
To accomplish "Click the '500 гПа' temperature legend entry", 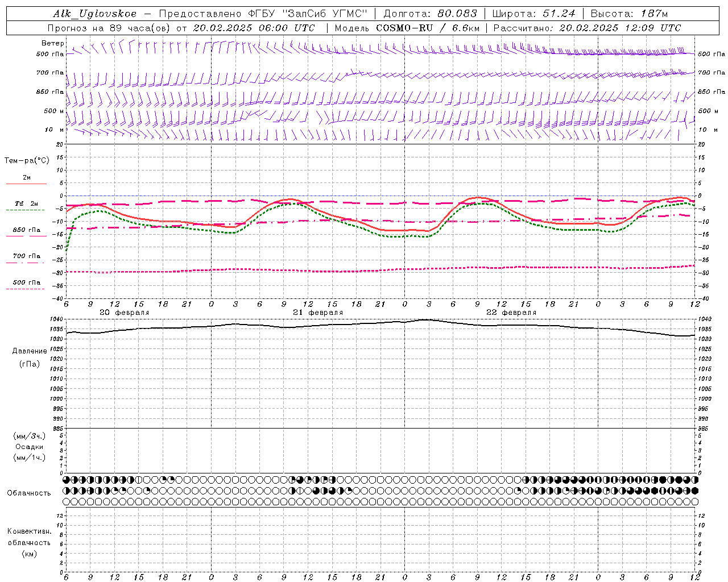I will pos(27,282).
